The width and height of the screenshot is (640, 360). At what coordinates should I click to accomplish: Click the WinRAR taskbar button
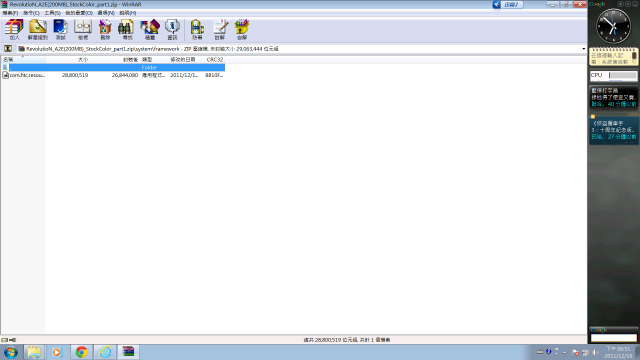click(129, 352)
